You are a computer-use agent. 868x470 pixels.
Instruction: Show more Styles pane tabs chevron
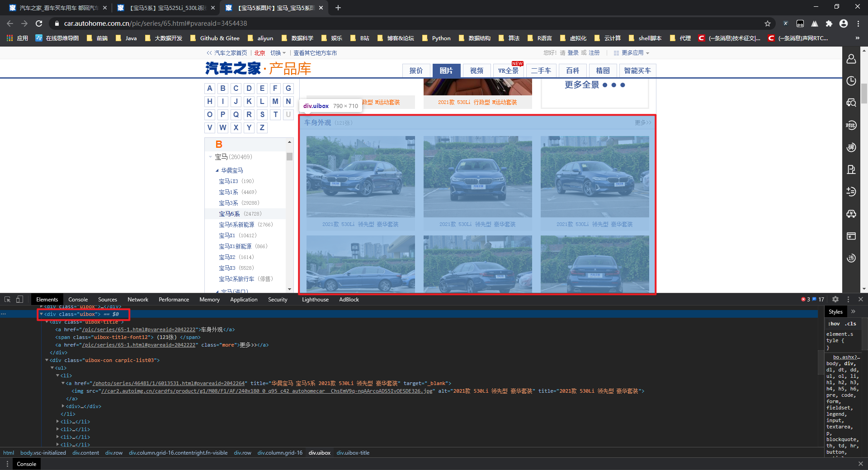click(853, 311)
